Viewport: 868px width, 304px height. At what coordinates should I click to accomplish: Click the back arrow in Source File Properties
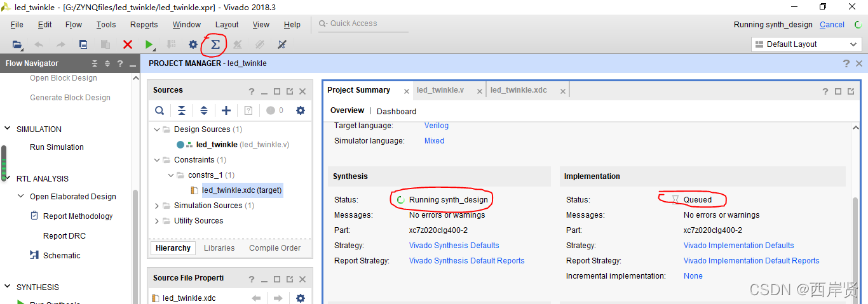256,298
